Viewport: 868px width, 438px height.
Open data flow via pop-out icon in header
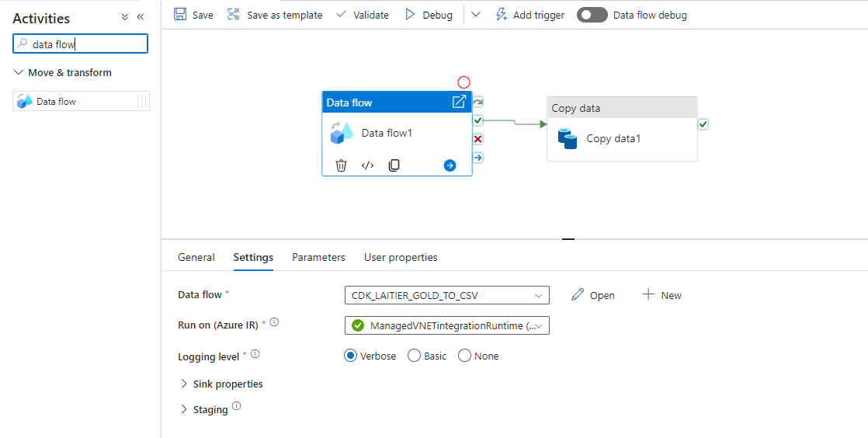(459, 102)
